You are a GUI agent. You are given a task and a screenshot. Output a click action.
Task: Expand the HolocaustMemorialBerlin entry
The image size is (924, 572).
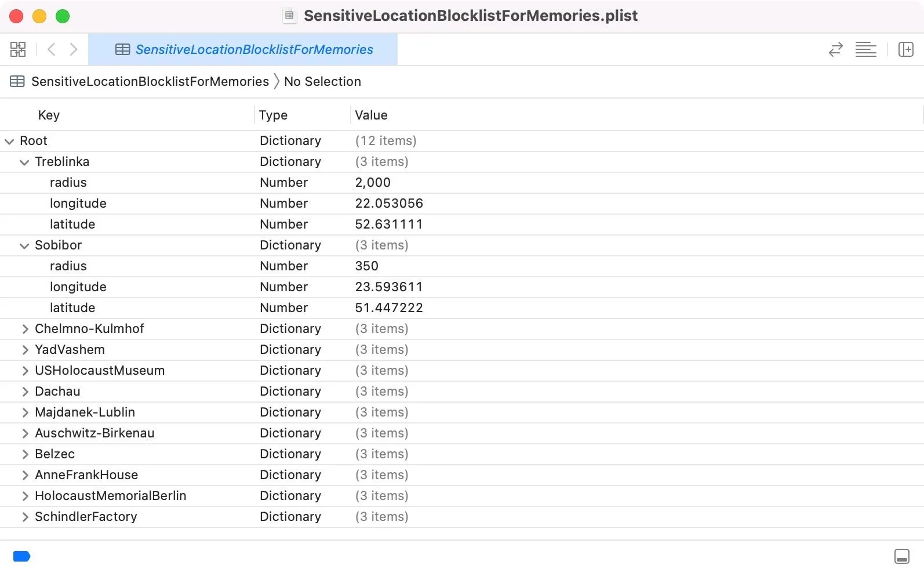(x=25, y=496)
